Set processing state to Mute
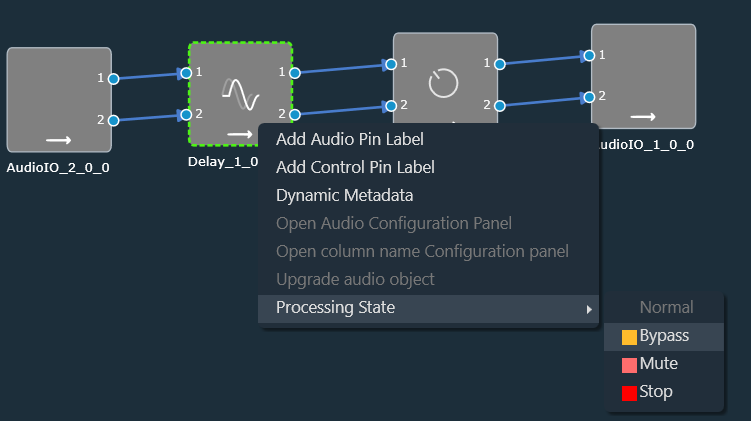The width and height of the screenshot is (751, 421). 664,364
